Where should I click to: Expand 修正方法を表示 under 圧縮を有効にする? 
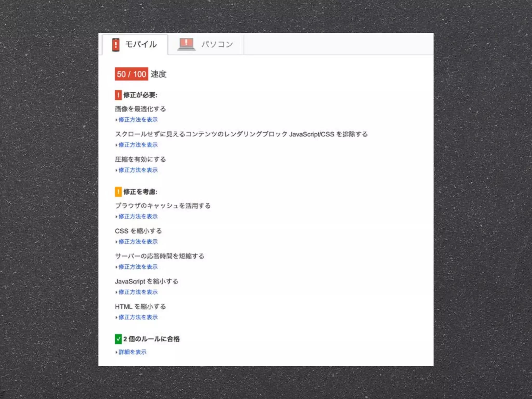[138, 170]
